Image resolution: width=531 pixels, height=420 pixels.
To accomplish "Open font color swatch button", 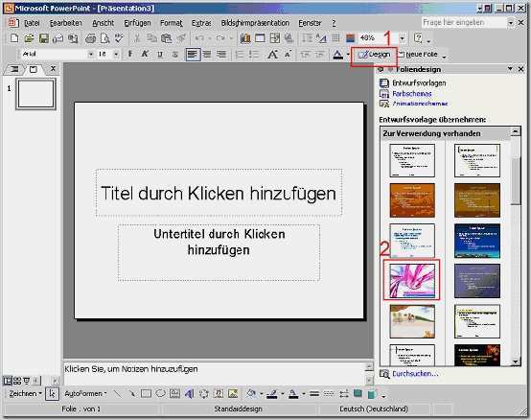I will click(x=338, y=55).
